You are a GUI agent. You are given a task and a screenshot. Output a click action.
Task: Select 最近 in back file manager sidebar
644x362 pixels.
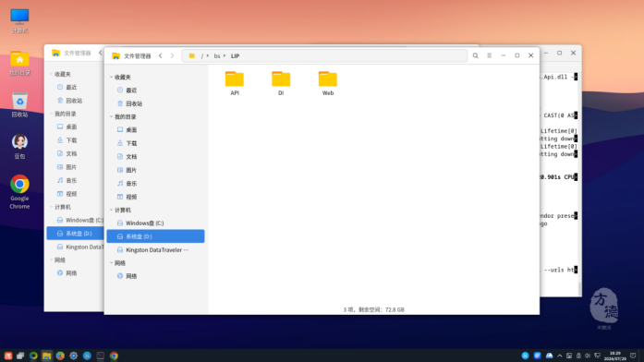click(75, 88)
